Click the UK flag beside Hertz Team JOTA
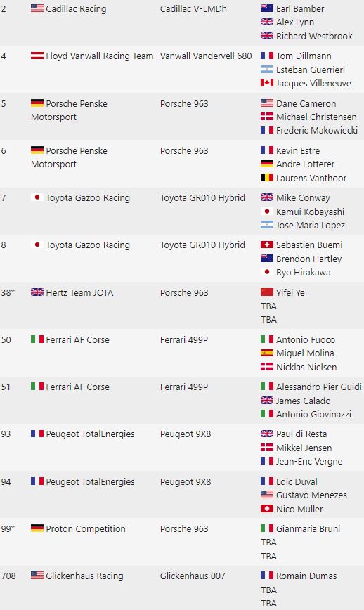Viewport: 364px width, 610px height. (x=37, y=292)
